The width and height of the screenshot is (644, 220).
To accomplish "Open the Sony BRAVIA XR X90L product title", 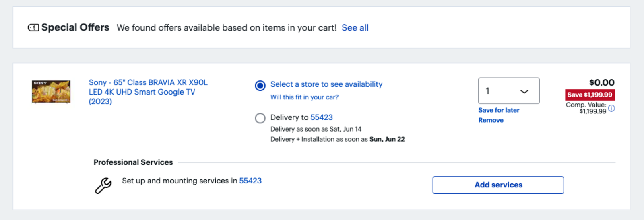I will pos(148,92).
